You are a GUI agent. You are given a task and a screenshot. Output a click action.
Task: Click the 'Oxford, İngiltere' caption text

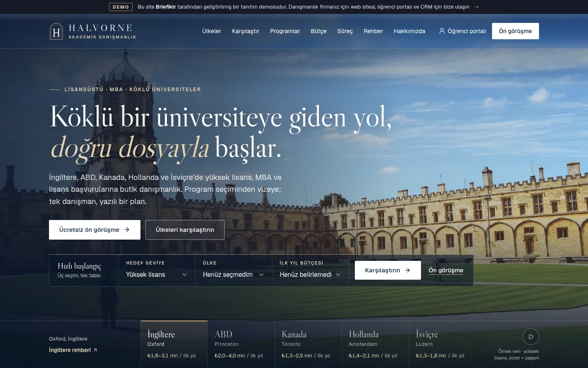[x=68, y=339]
